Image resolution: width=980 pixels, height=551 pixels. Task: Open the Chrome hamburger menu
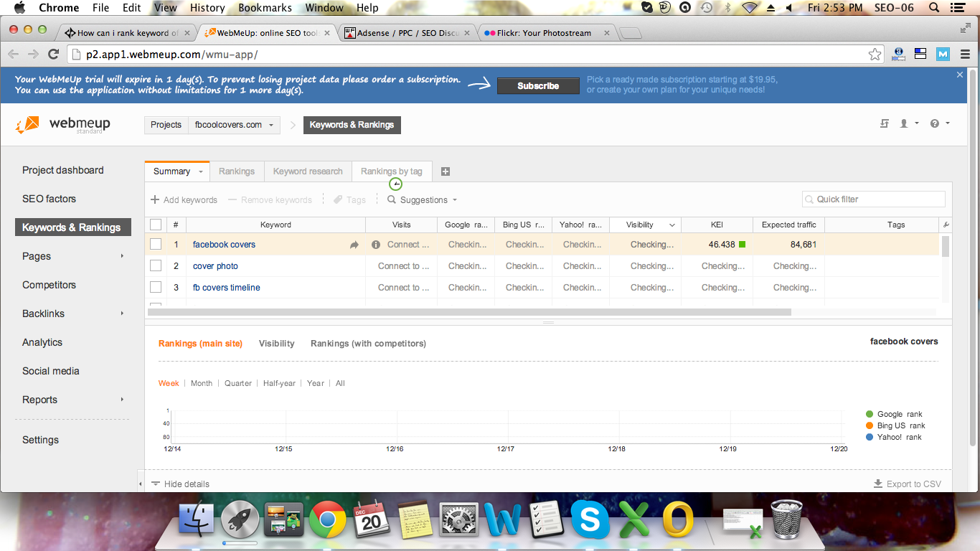(x=966, y=55)
